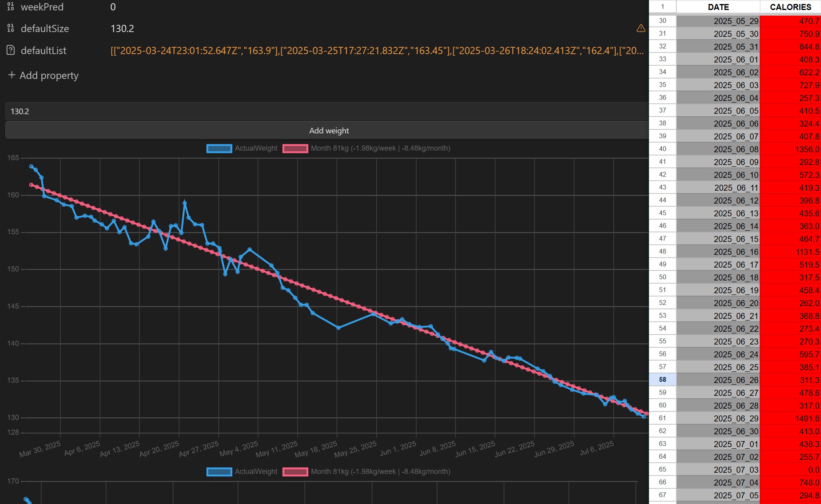Click date cell 2025_06_22
This screenshot has height=504, width=821.
pyautogui.click(x=718, y=329)
